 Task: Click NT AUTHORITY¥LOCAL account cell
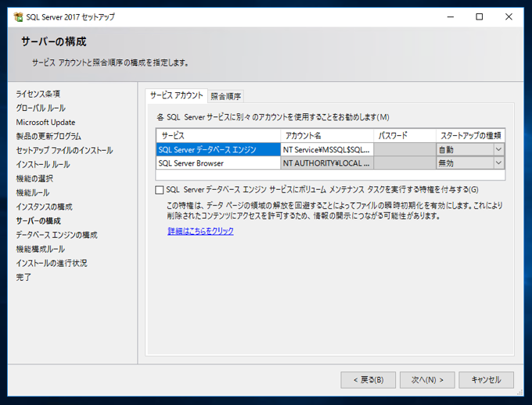(327, 163)
